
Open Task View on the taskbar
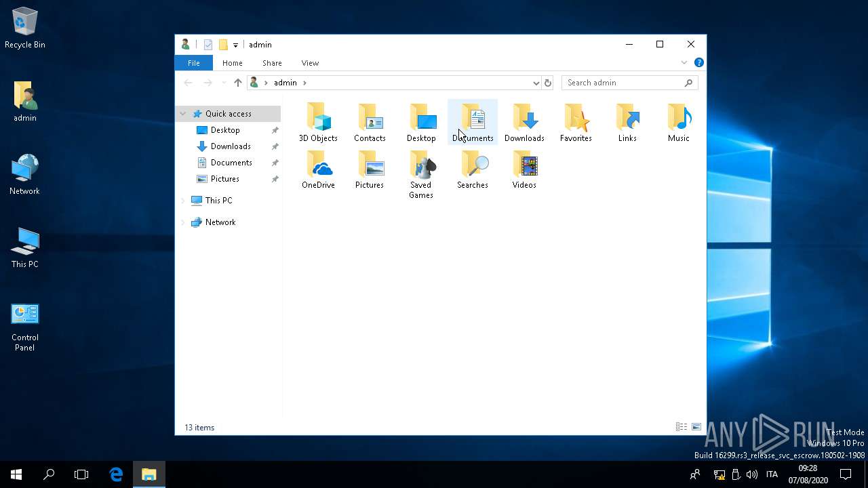81,474
